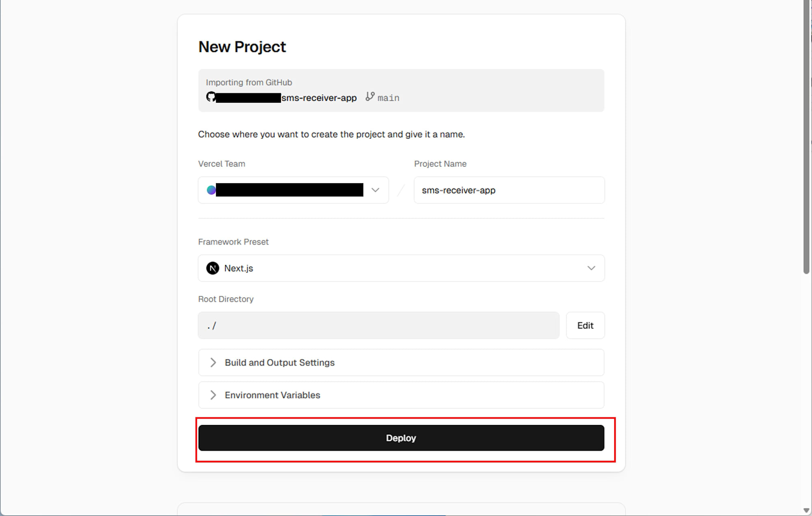Expand Build and Output Settings

point(401,363)
